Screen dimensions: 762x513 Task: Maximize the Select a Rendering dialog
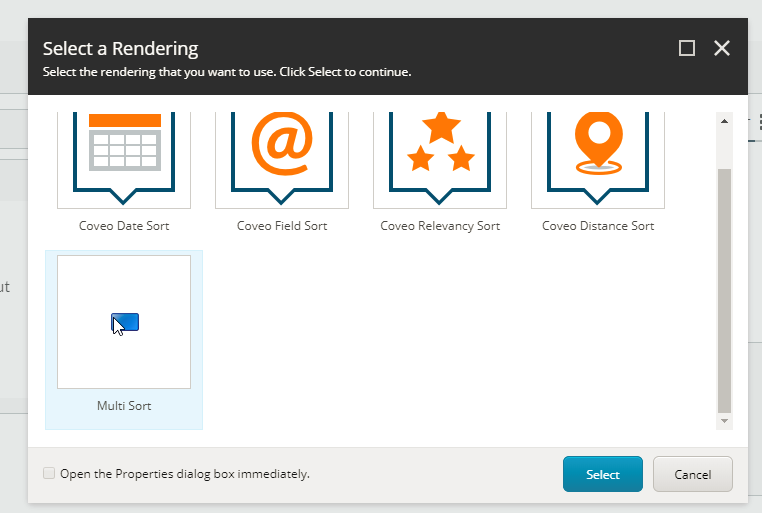(687, 48)
